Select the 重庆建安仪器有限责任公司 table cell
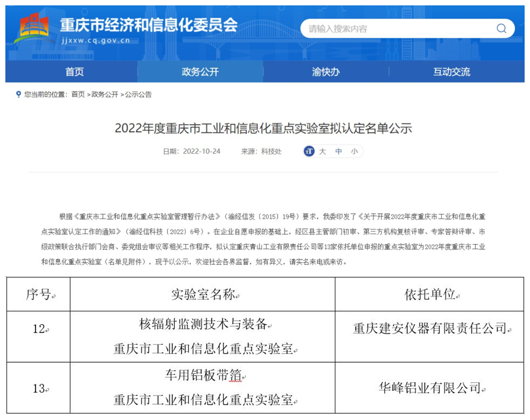The height and width of the screenshot is (420, 530). click(x=429, y=329)
